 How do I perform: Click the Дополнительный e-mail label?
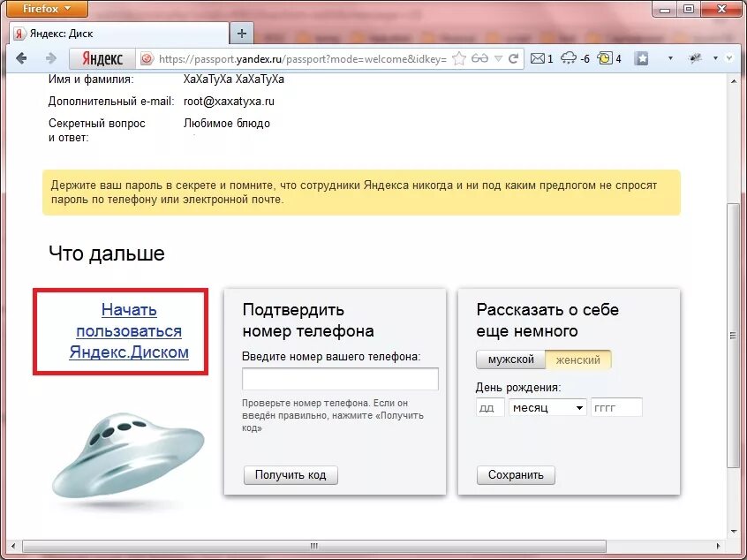click(111, 101)
